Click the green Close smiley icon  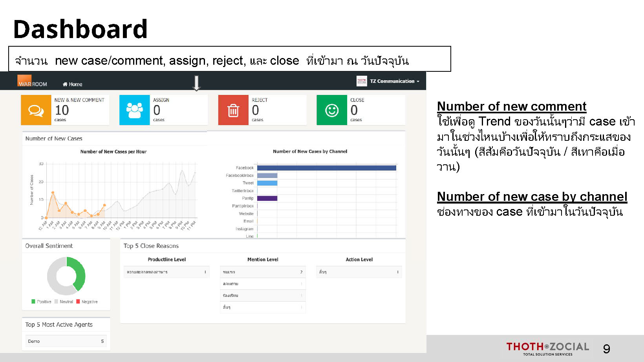(x=332, y=110)
